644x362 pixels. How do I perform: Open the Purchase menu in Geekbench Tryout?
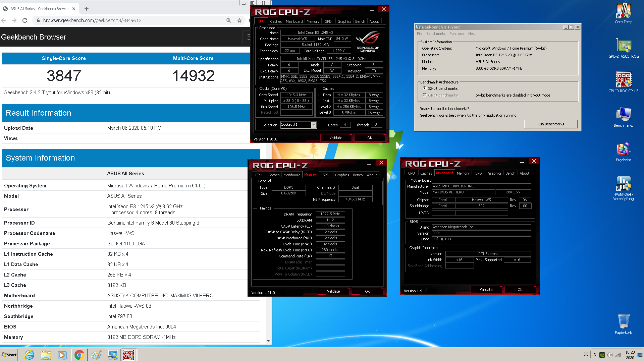pyautogui.click(x=457, y=34)
